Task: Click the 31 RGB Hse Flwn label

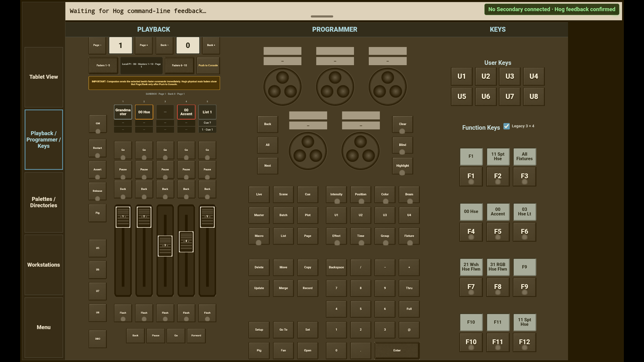Action: 498,267
